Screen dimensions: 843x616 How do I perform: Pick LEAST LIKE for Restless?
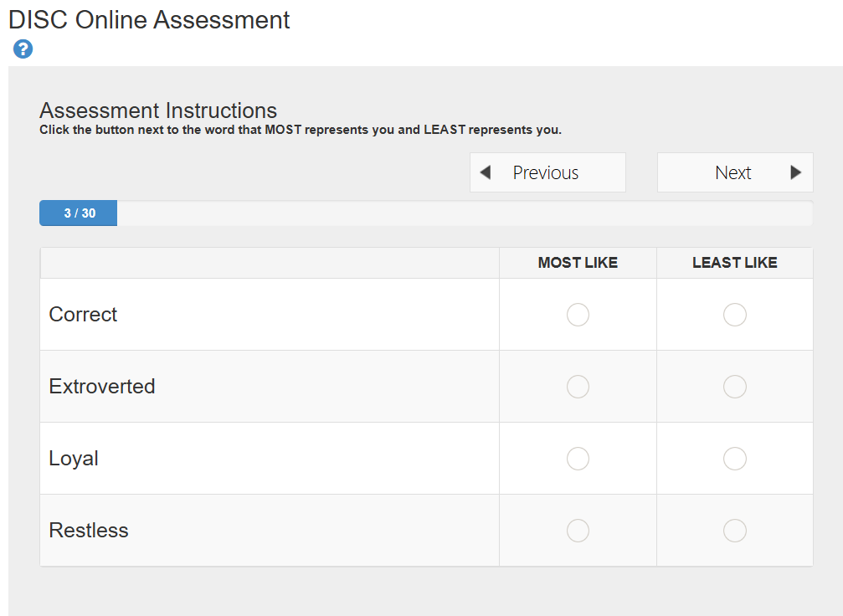(734, 531)
